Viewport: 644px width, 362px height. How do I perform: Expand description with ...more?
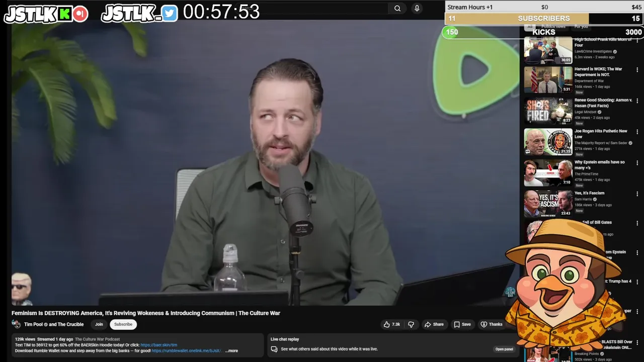pyautogui.click(x=231, y=351)
